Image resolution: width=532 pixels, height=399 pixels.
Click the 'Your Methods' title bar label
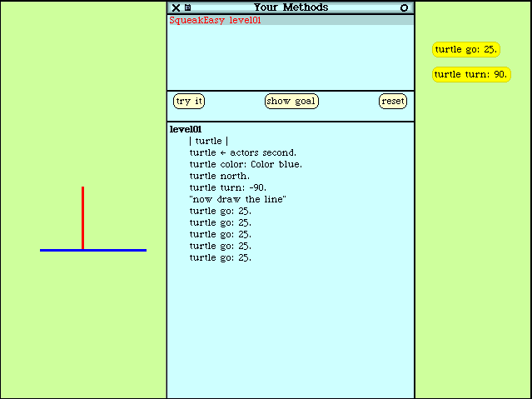[x=291, y=7]
